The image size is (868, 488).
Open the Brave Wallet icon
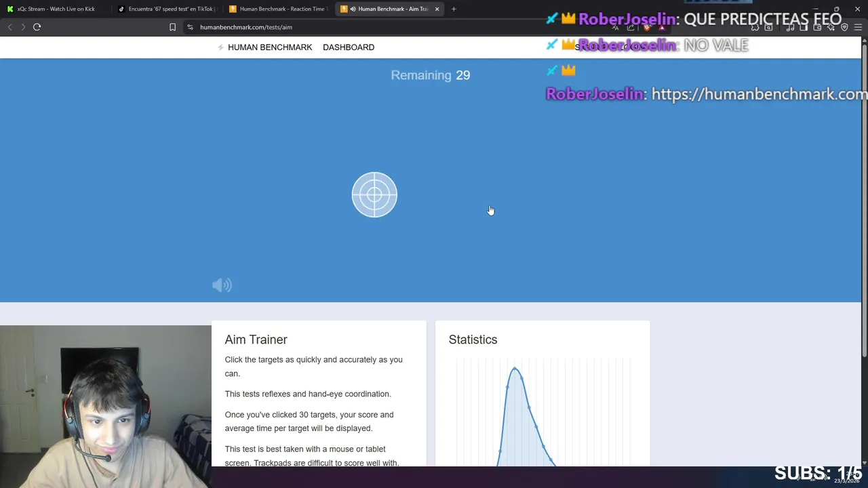tap(817, 27)
